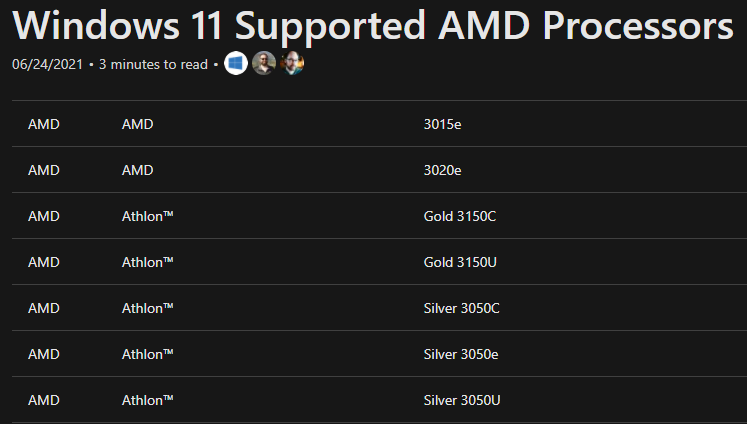Click the 3 minutes to read text
747x424 pixels.
click(x=153, y=64)
